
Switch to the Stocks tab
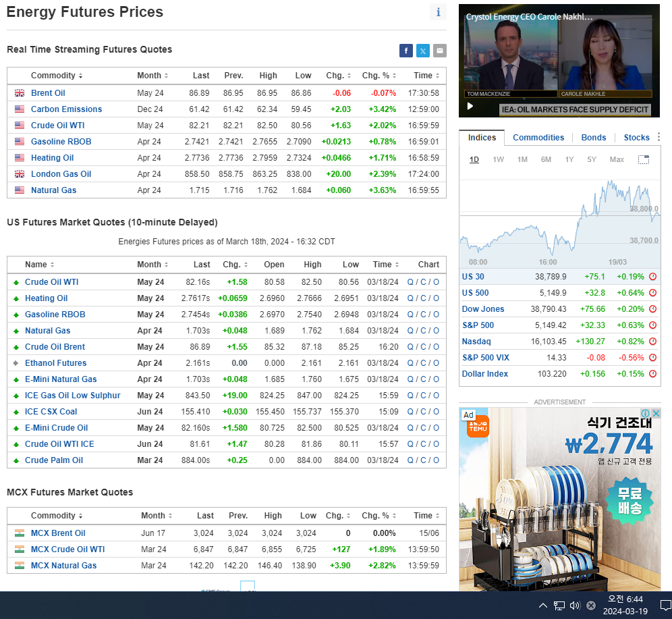click(636, 138)
